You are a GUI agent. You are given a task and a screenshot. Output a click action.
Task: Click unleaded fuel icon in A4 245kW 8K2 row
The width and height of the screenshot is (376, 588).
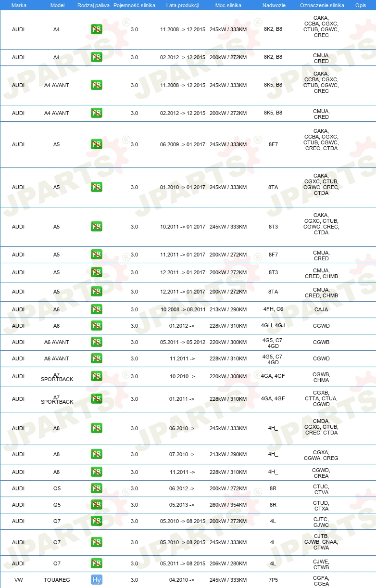[96, 29]
